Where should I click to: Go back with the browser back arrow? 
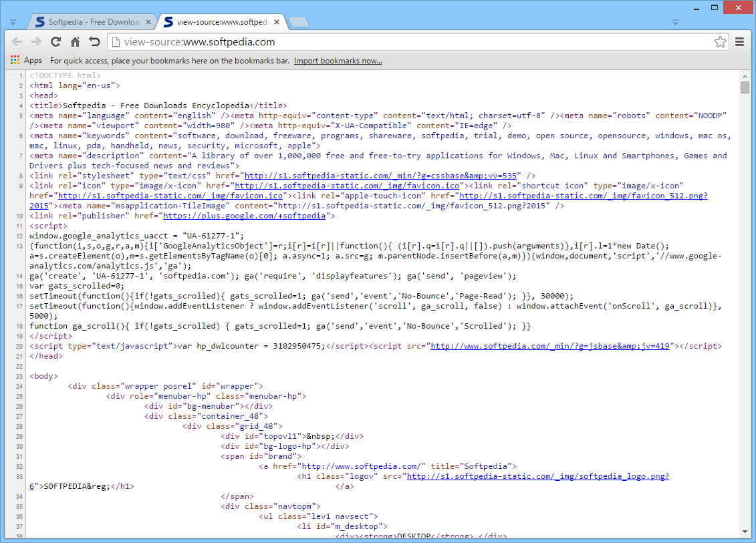click(17, 42)
